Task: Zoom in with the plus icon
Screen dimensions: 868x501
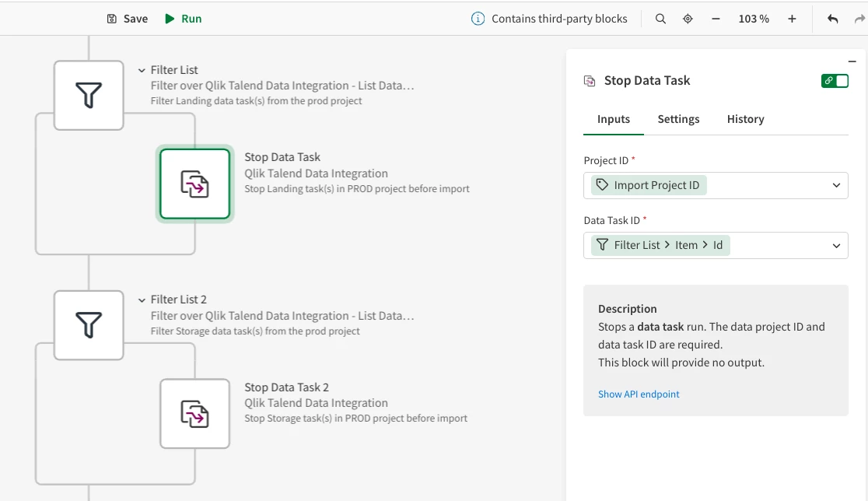Action: 792,19
